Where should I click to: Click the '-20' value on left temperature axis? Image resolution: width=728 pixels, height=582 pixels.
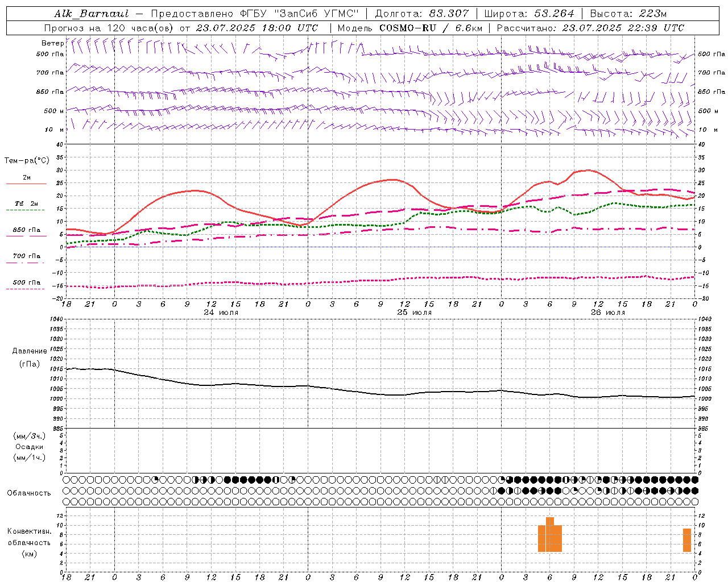pyautogui.click(x=58, y=298)
